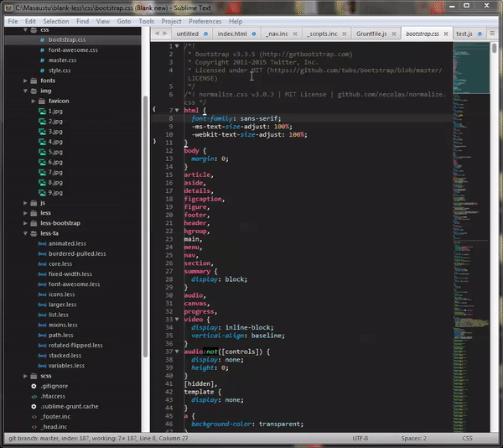Click the code icon beside _head.inc

coord(34,427)
